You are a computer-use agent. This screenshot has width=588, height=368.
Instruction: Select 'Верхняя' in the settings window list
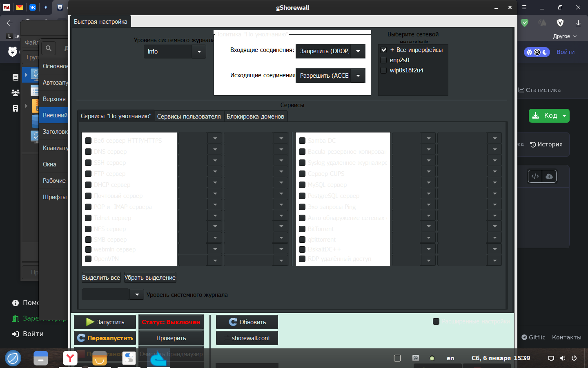[x=54, y=99]
